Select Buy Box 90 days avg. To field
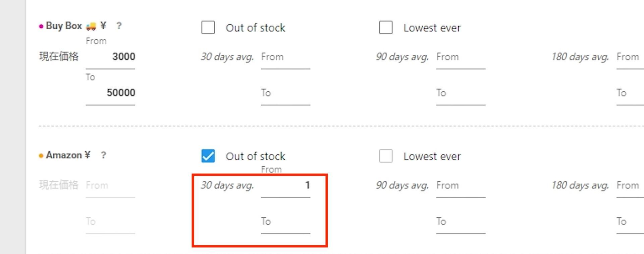The image size is (644, 254). click(x=461, y=93)
